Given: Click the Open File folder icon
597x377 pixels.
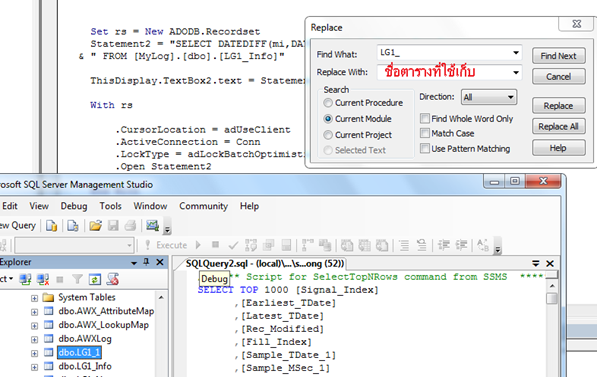Looking at the screenshot, I should pyautogui.click(x=96, y=226).
